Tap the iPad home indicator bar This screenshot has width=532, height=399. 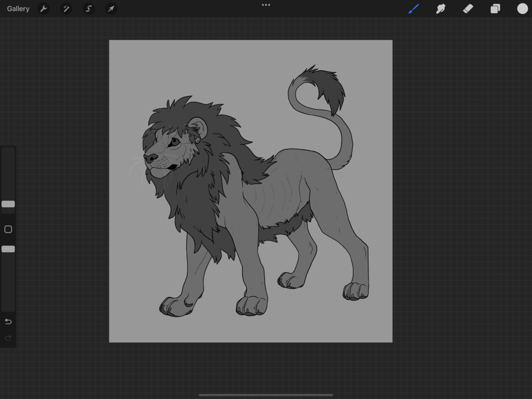[266, 395]
